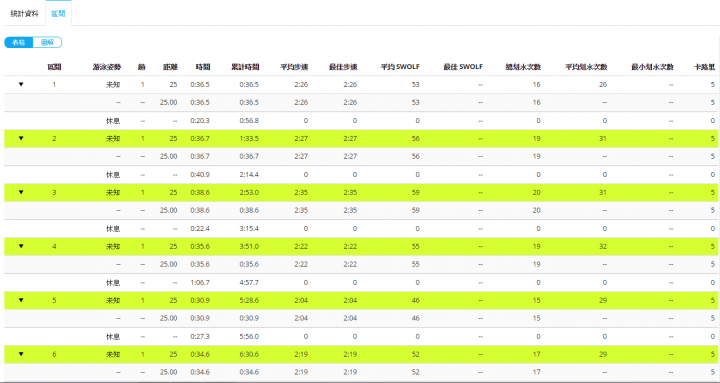Viewport: 720px width, 383px height.
Task: Click the 區間 column header
Action: pos(54,67)
